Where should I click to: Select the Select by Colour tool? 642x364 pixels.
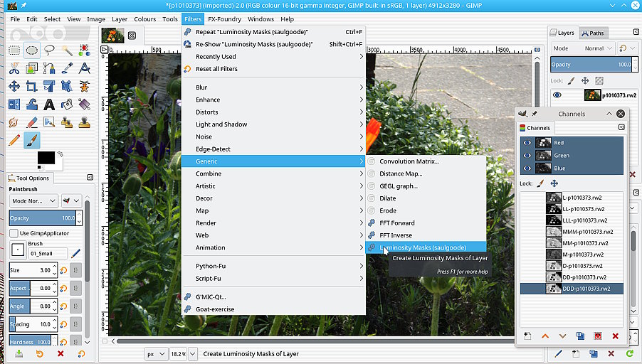click(x=85, y=50)
